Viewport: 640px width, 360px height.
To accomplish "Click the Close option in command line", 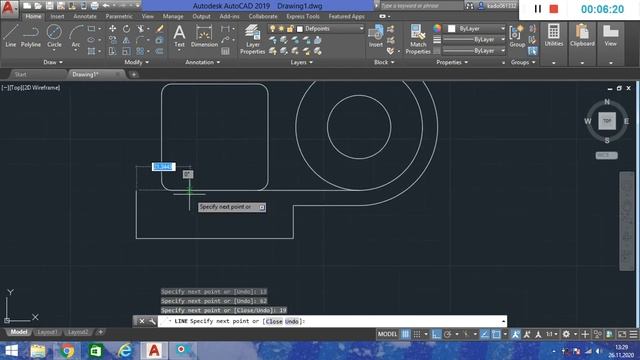I will pos(274,321).
